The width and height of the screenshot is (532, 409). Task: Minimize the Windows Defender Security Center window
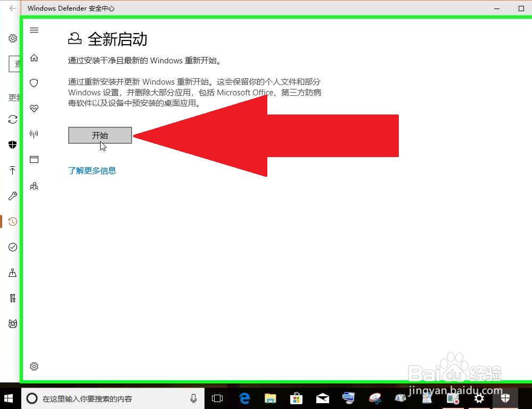pyautogui.click(x=497, y=9)
